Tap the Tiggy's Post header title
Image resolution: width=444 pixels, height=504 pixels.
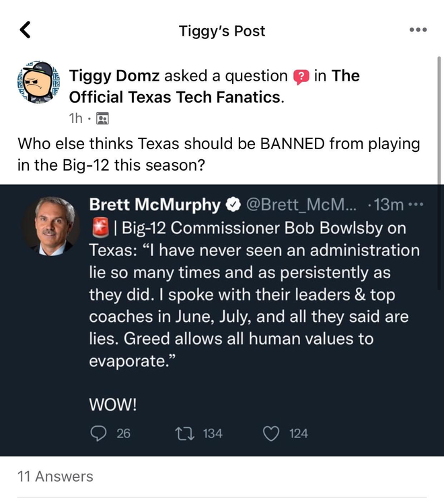pyautogui.click(x=222, y=31)
